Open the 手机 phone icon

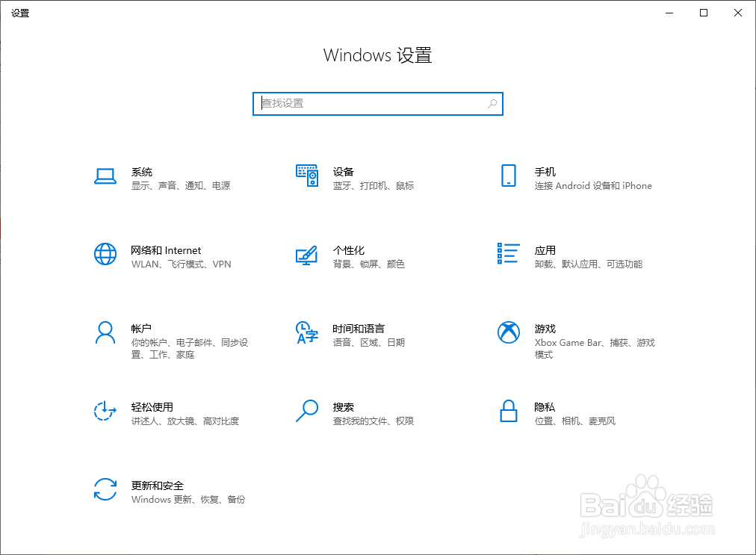point(508,176)
